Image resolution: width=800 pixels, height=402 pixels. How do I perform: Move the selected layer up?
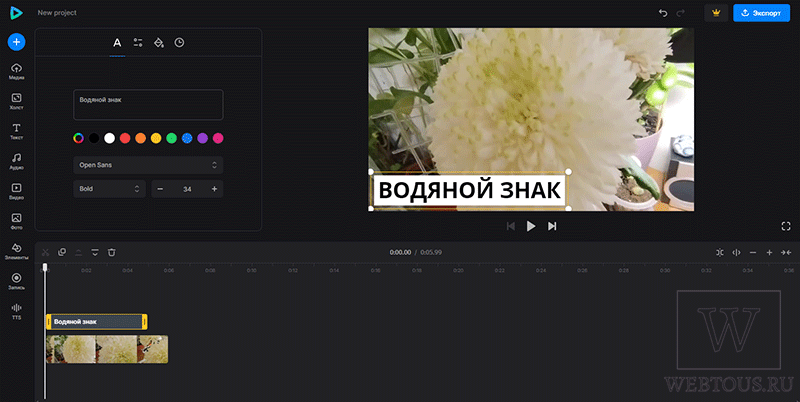click(79, 252)
